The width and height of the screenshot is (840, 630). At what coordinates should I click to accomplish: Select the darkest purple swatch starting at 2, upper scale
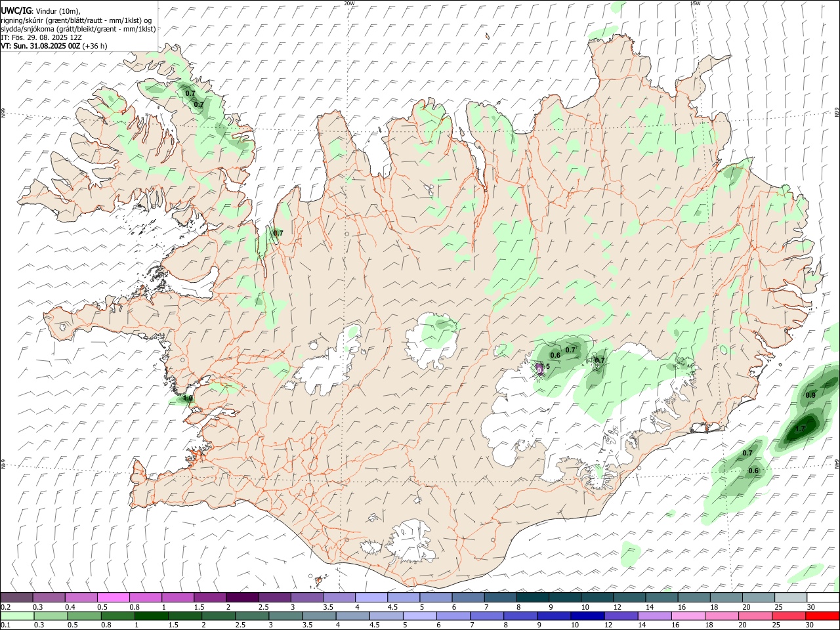tap(242, 597)
